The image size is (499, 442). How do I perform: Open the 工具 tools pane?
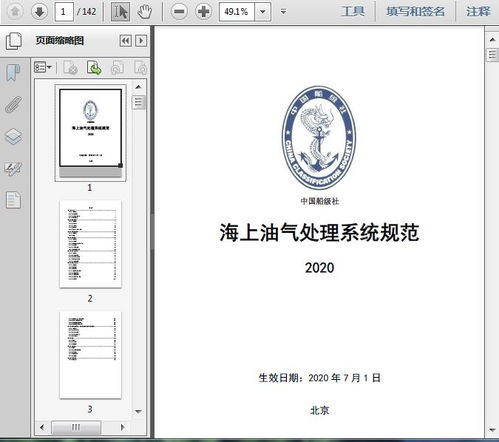pyautogui.click(x=353, y=12)
